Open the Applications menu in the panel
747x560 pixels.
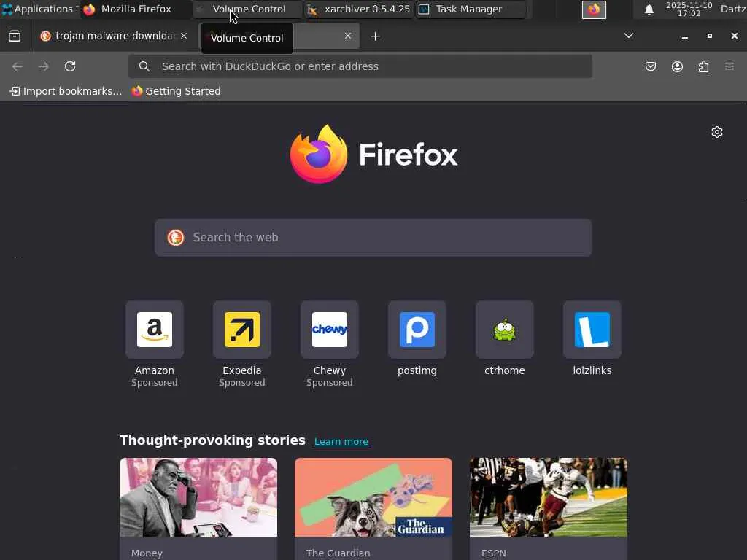[x=39, y=9]
